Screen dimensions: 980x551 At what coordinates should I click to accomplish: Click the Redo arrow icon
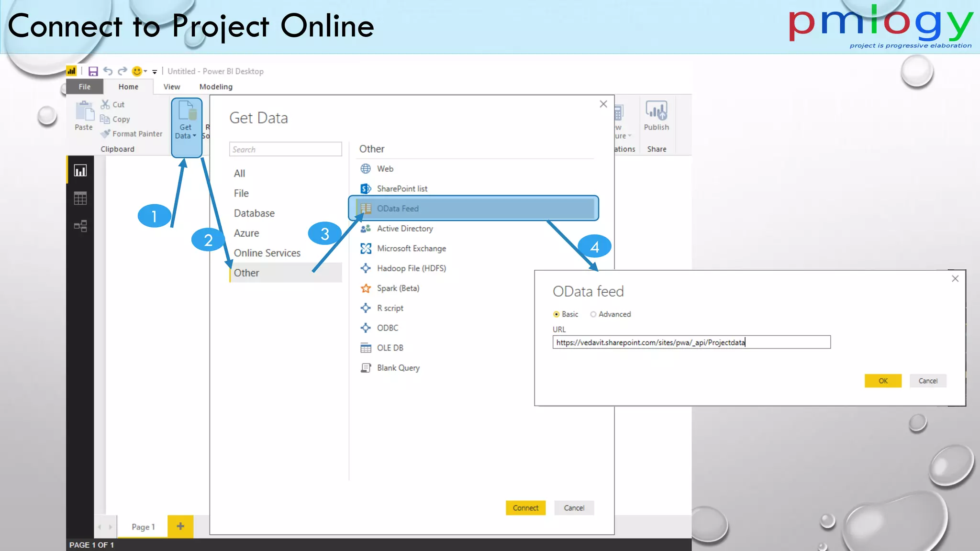[x=122, y=71]
